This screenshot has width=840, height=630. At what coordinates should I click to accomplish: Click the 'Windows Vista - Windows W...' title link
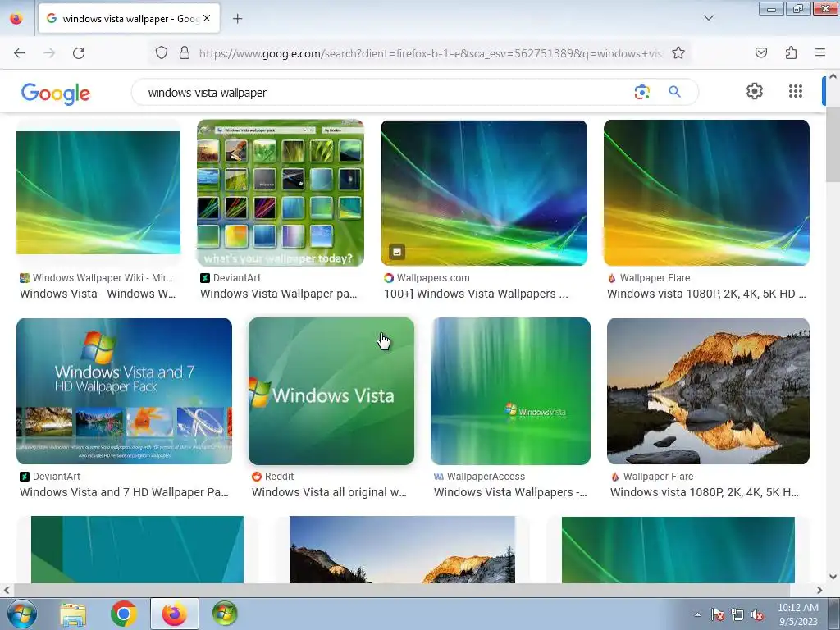98,294
